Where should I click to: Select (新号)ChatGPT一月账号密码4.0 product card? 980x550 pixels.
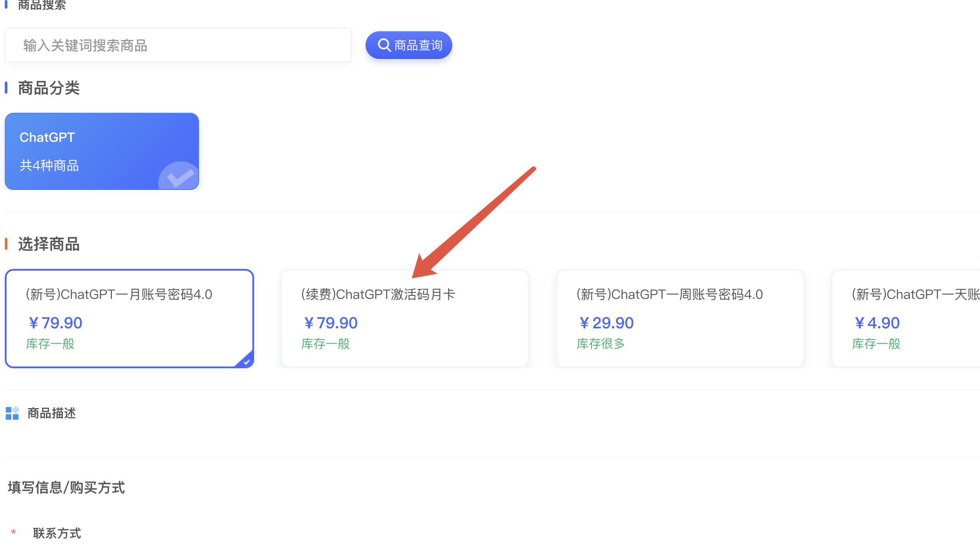(x=129, y=318)
